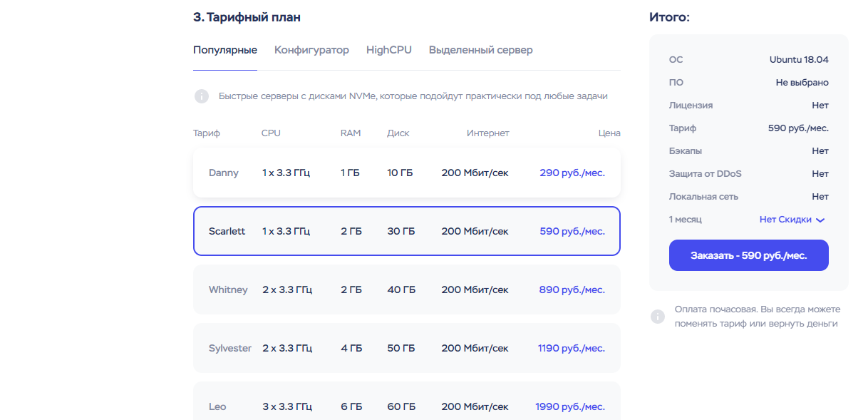
Task: Open the 'Нет Скидки' period selector
Action: click(x=785, y=220)
